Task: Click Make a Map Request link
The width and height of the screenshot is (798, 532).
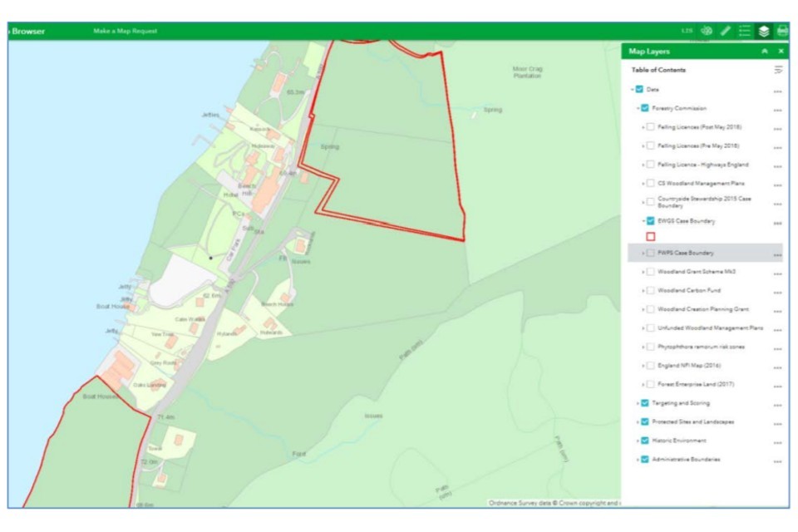Action: coord(125,32)
